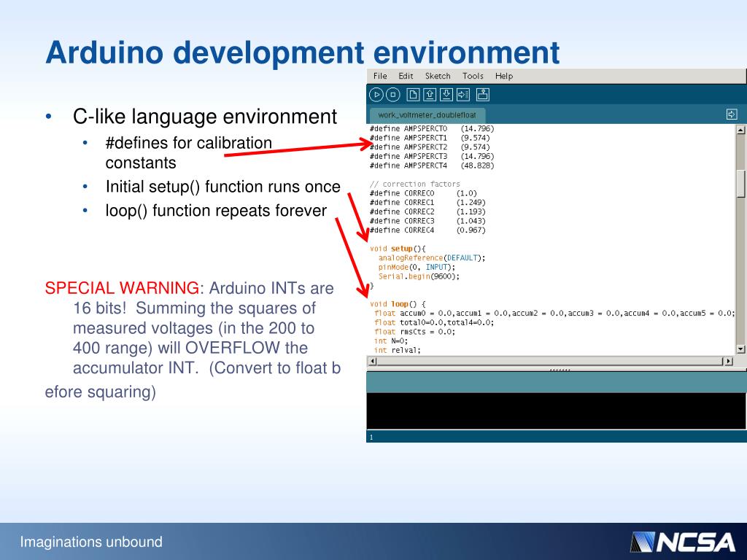Click the line number 1 in status bar
This screenshot has height=560, width=747.
[371, 437]
